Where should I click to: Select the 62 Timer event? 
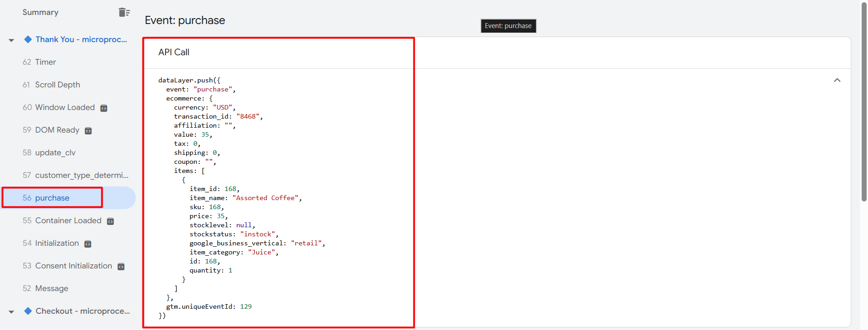point(45,62)
